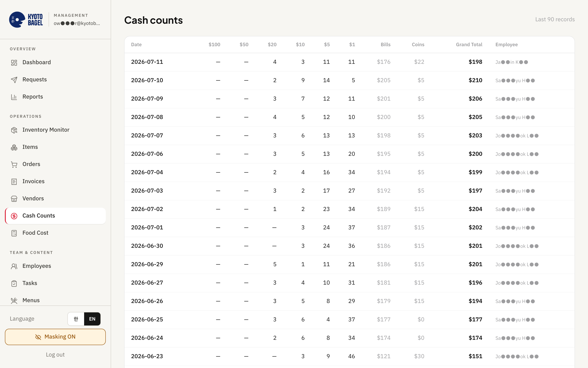Click the Orders cart icon

tap(14, 165)
